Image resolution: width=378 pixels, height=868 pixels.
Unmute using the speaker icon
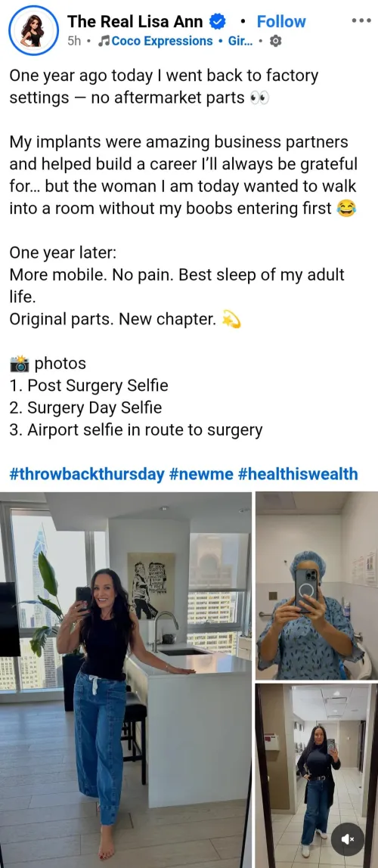click(348, 840)
